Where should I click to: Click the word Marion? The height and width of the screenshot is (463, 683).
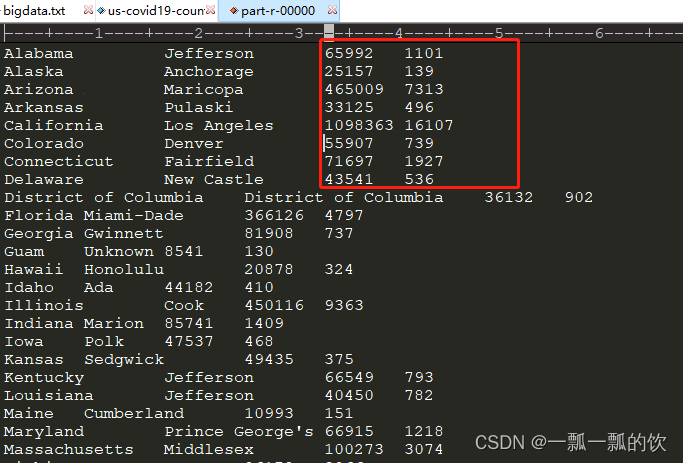114,323
